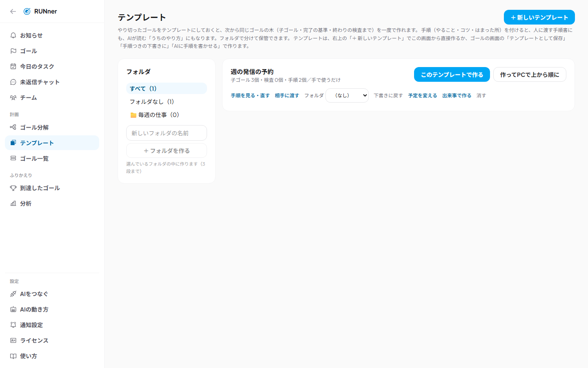The width and height of the screenshot is (588, 368).
Task: Click the 出来事で作る link
Action: [457, 96]
